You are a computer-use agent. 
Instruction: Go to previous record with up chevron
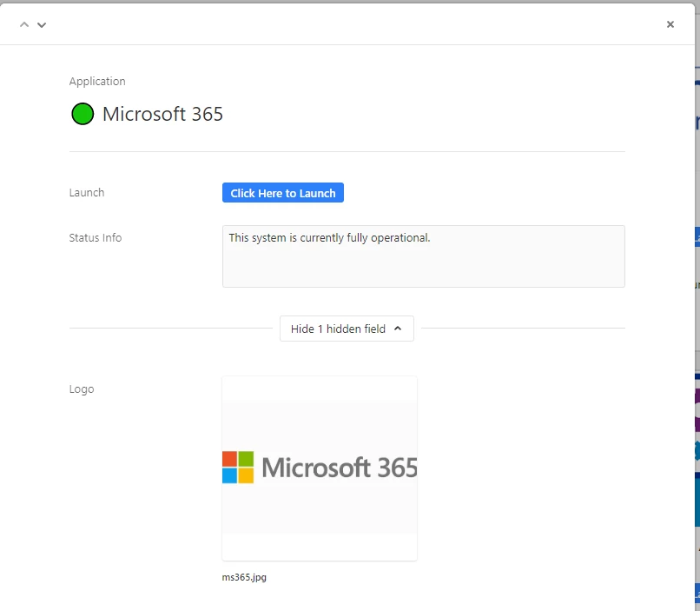(x=24, y=25)
